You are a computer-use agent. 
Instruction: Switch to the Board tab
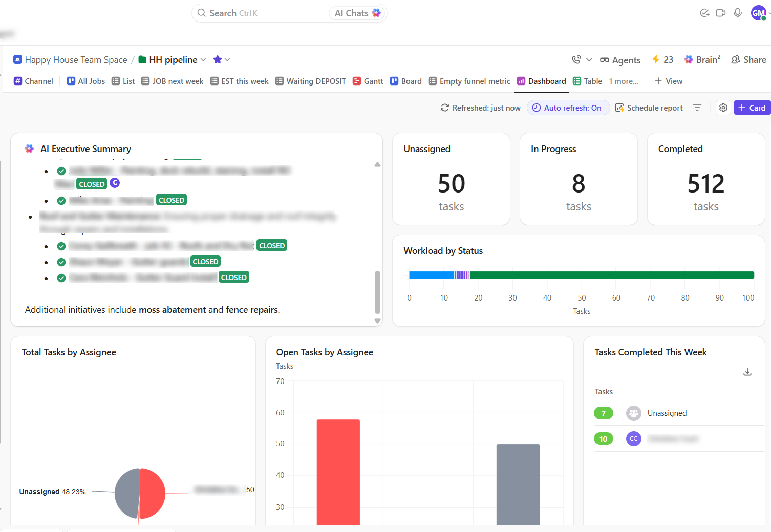(406, 81)
